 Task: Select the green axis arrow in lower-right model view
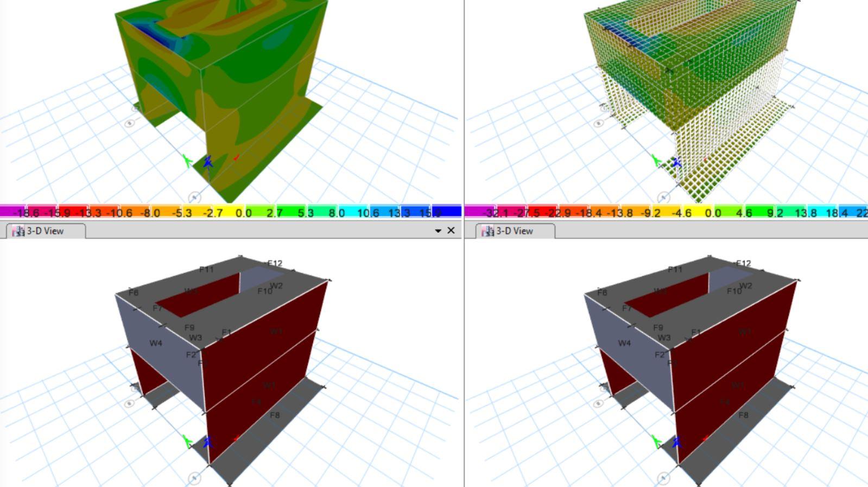(x=656, y=441)
